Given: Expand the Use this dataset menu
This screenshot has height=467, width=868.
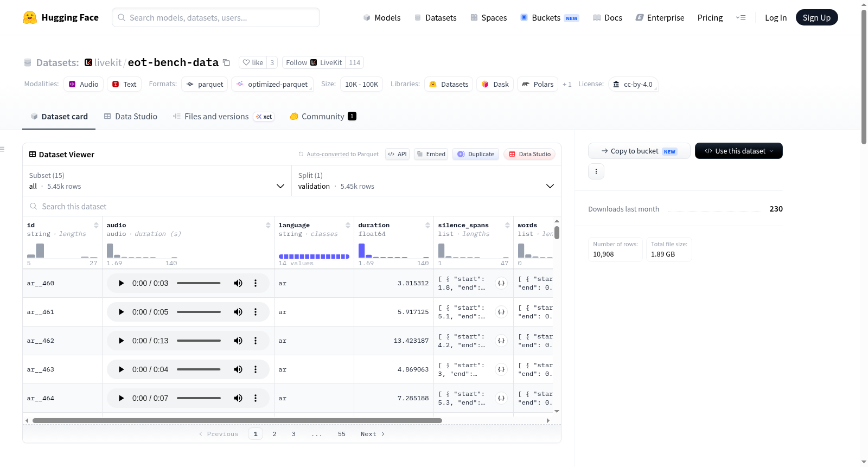Looking at the screenshot, I should tap(738, 151).
